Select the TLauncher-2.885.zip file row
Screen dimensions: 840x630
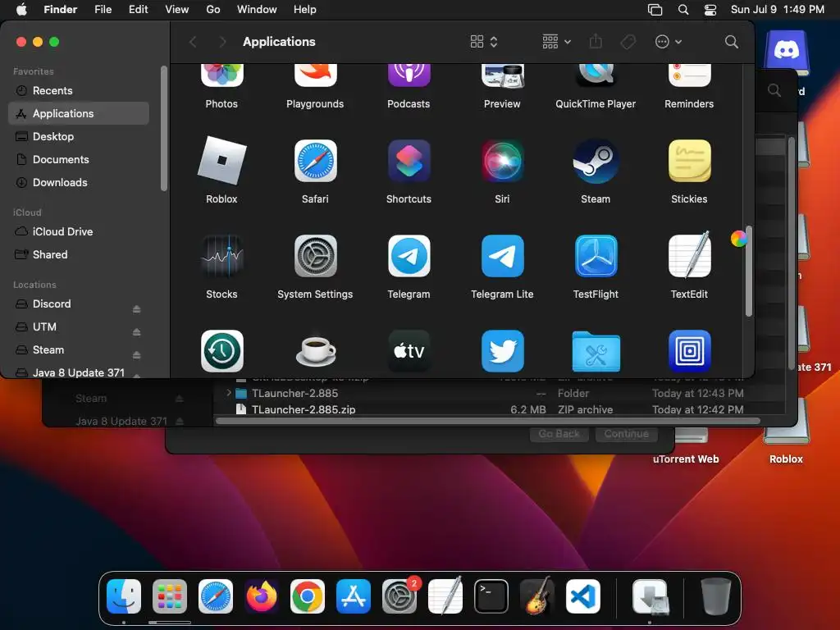pos(500,409)
